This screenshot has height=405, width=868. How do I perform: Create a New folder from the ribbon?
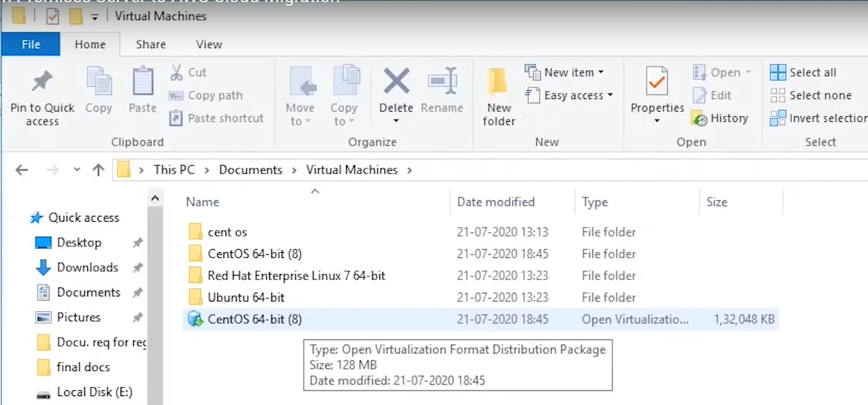pyautogui.click(x=499, y=98)
